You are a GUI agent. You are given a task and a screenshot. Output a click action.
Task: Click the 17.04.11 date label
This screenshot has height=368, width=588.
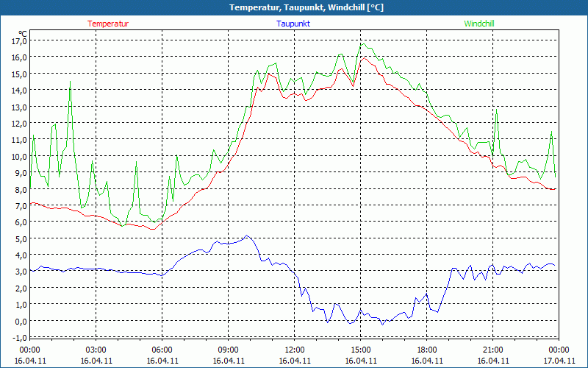pyautogui.click(x=559, y=361)
